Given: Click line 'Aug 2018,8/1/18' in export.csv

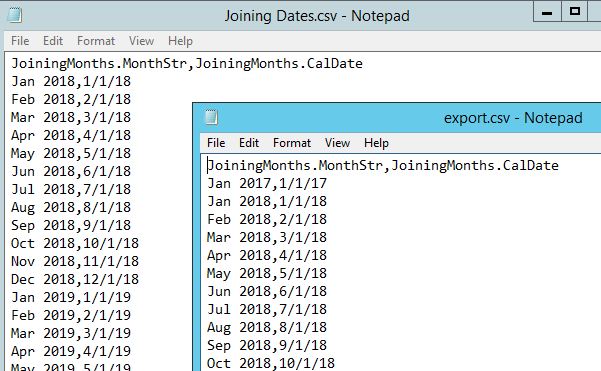Looking at the screenshot, I should [267, 328].
